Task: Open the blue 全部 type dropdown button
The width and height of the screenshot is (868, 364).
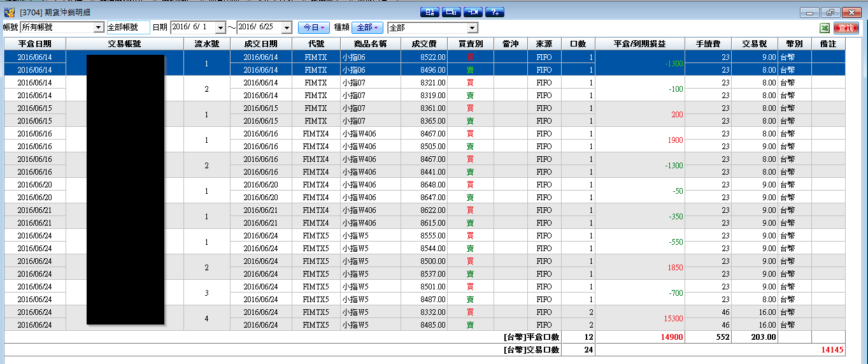Action: point(367,27)
